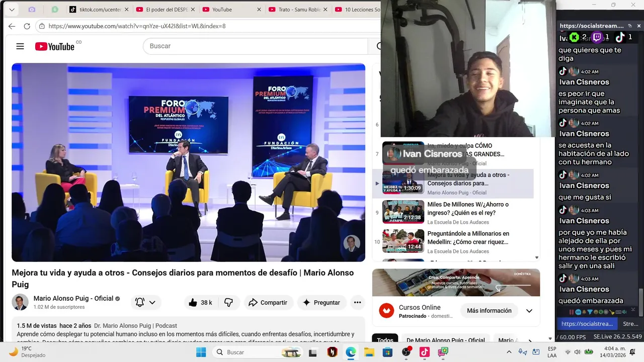644x362 pixels.
Task: Open the weather widget 19°C Despejado
Action: [27, 352]
